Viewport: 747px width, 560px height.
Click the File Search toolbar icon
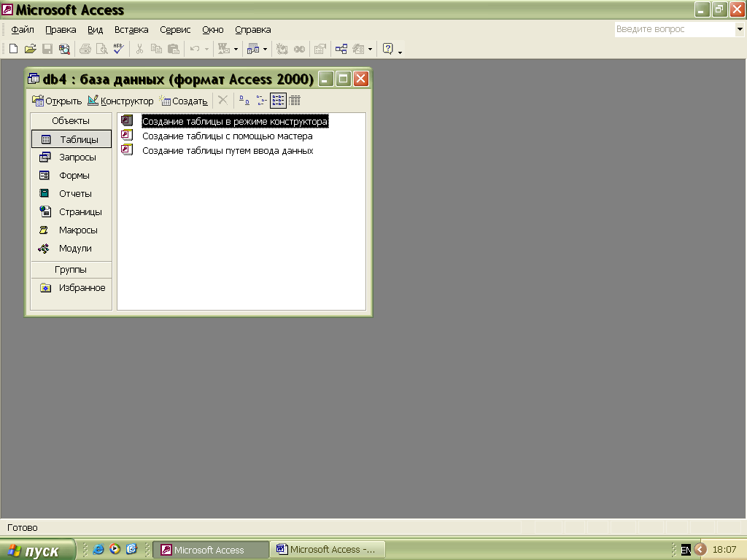64,49
